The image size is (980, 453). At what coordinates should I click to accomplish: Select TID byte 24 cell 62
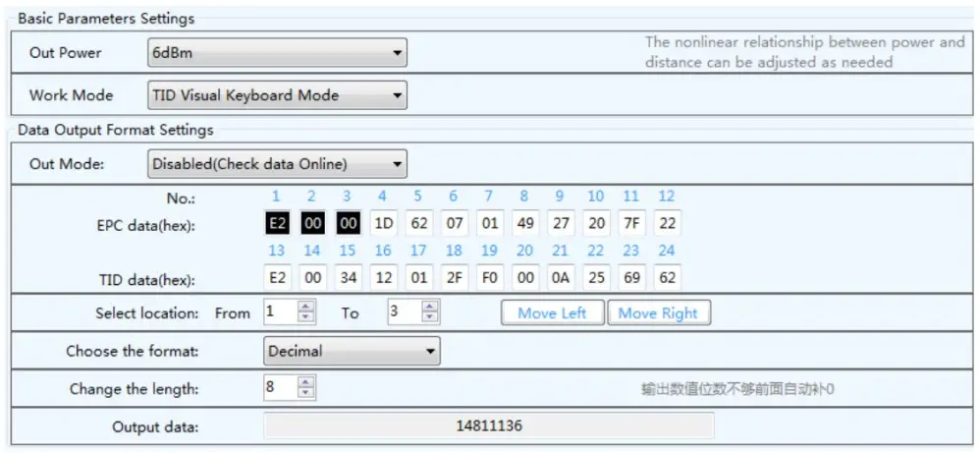click(x=668, y=277)
